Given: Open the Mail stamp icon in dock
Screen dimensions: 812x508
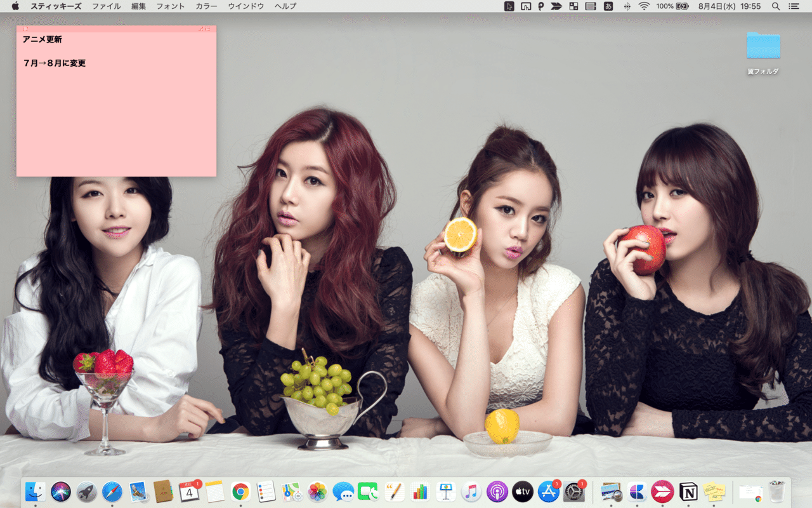Looking at the screenshot, I should (138, 491).
